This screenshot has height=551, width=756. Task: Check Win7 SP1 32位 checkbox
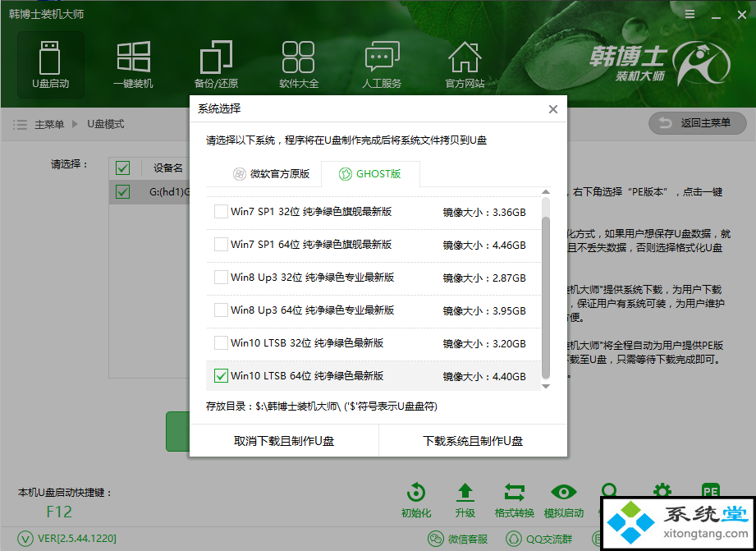[221, 212]
